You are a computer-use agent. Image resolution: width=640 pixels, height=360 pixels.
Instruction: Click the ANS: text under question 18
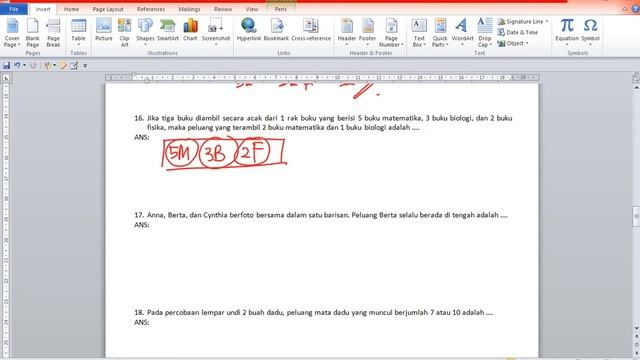point(142,322)
